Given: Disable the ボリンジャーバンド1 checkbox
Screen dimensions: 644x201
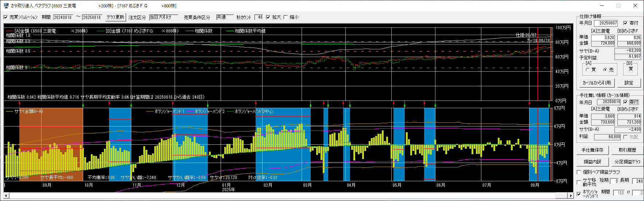Looking at the screenshot, I should (x=579, y=194).
